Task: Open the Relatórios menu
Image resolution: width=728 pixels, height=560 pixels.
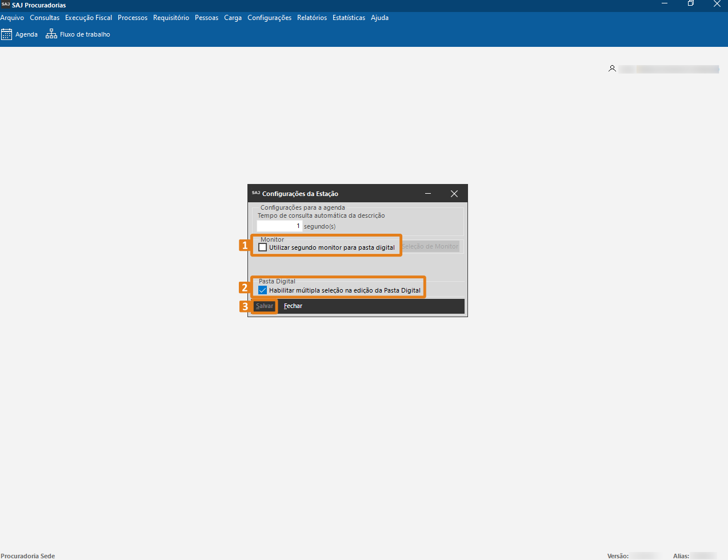Action: 312,18
